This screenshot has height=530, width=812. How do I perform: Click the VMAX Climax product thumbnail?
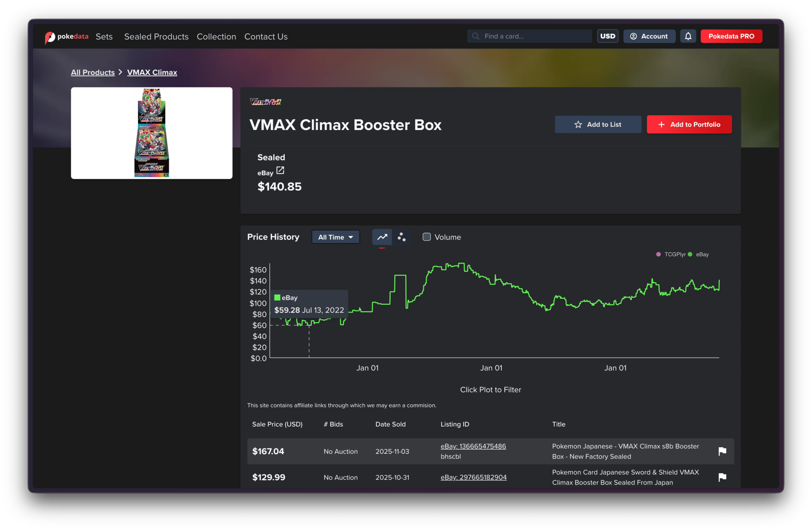pos(151,133)
